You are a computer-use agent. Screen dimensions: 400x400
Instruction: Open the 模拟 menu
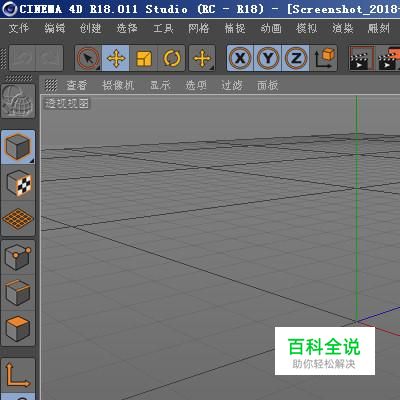tap(306, 29)
